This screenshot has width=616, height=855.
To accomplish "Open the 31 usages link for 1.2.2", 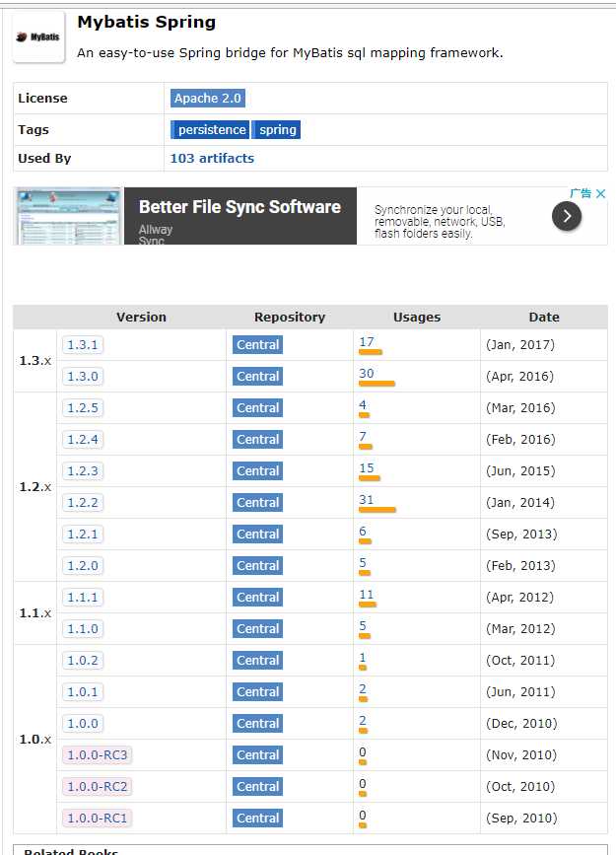I will (367, 500).
